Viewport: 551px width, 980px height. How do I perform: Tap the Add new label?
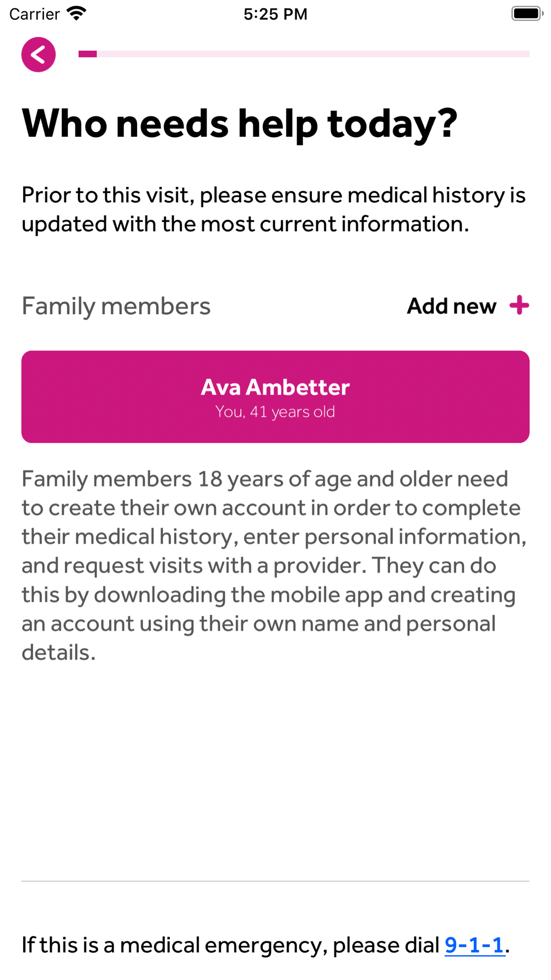(451, 306)
